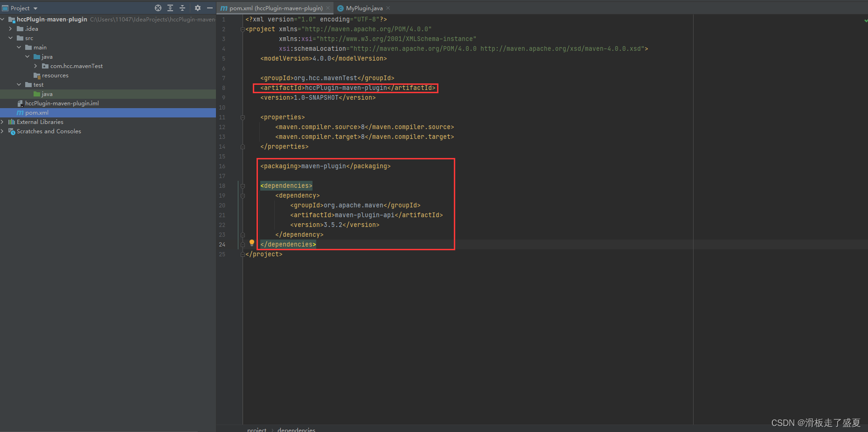Click dependencies in the breadcrumb bar
Viewport: 868px width, 432px height.
click(296, 429)
